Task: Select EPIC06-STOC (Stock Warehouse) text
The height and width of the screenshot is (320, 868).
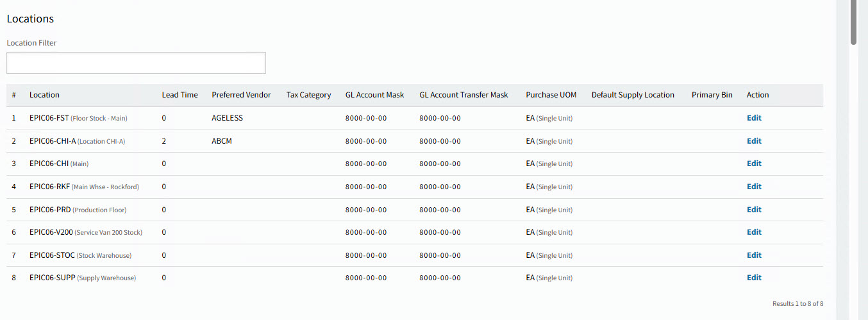Action: 80,255
